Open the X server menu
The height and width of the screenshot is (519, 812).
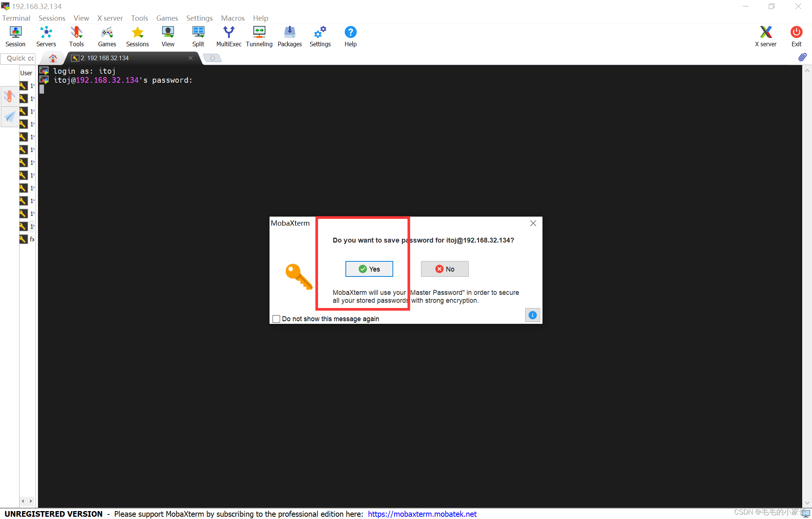(110, 18)
